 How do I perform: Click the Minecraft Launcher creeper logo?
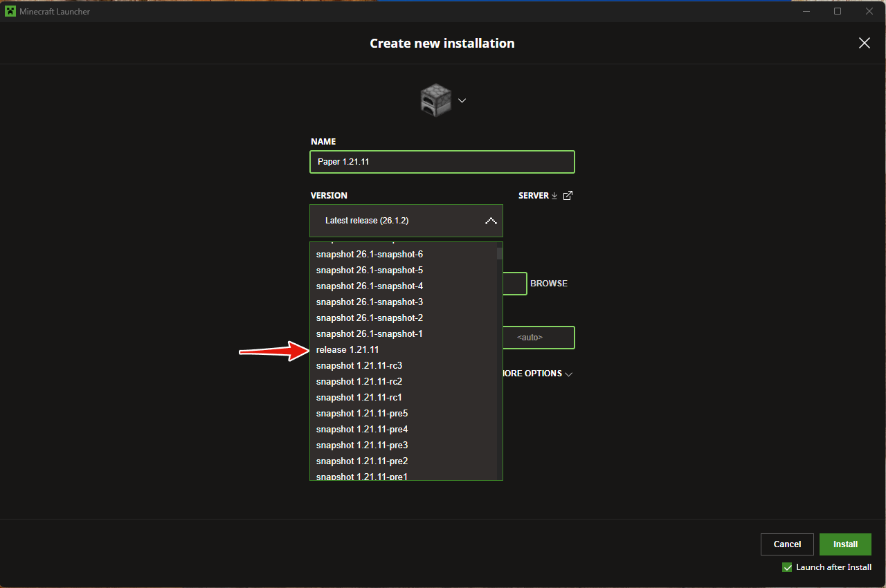pos(10,11)
